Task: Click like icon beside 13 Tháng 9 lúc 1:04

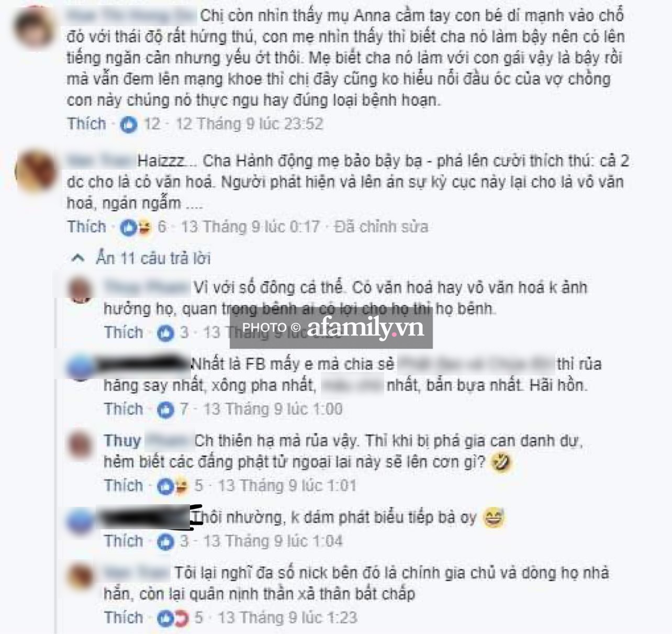Action: [165, 541]
